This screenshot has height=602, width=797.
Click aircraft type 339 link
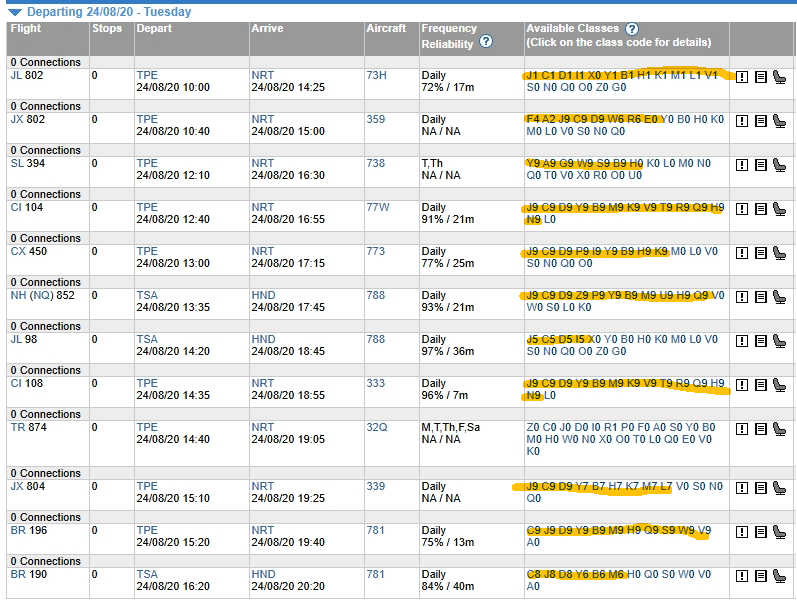pyautogui.click(x=376, y=486)
